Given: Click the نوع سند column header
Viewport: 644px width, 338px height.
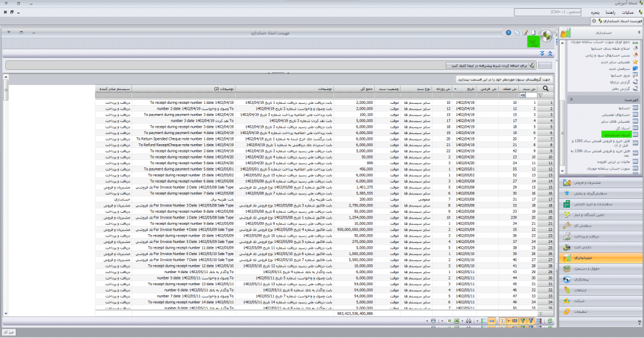Looking at the screenshot, I should click(x=416, y=88).
